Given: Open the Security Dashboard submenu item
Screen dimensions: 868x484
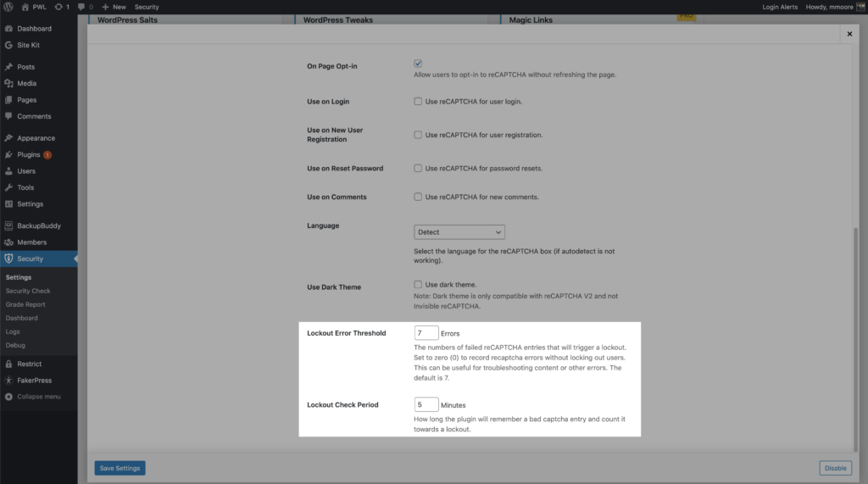Looking at the screenshot, I should point(21,318).
